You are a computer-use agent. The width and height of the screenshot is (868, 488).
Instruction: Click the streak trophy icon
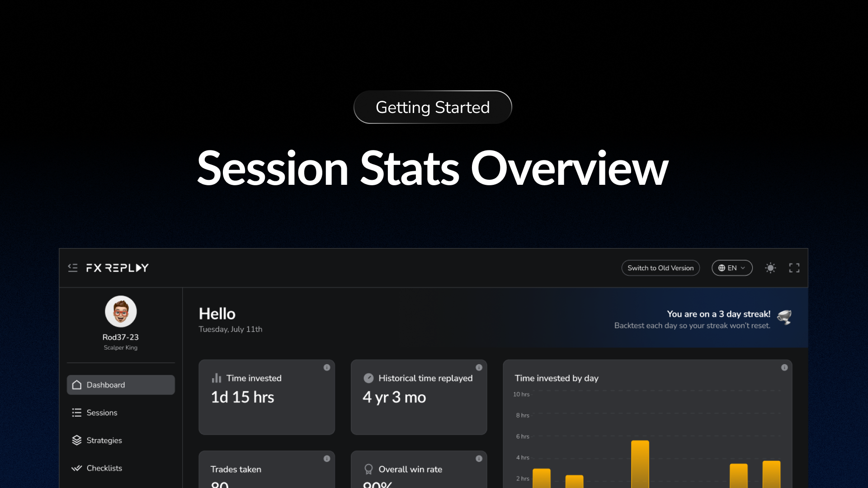[784, 317]
